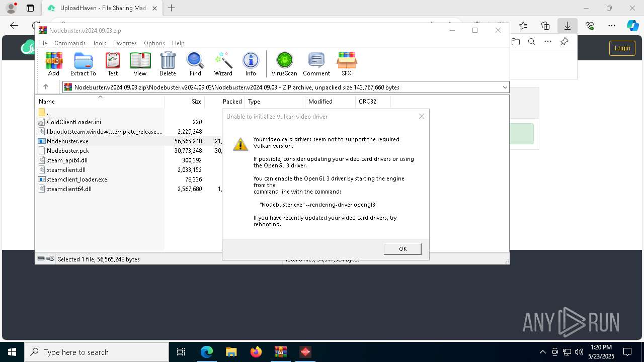644x362 pixels.
Task: Click the SFX toolbar icon
Action: [347, 64]
